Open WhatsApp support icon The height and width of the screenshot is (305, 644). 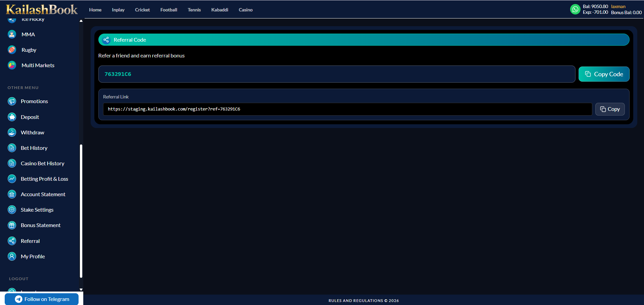(575, 9)
